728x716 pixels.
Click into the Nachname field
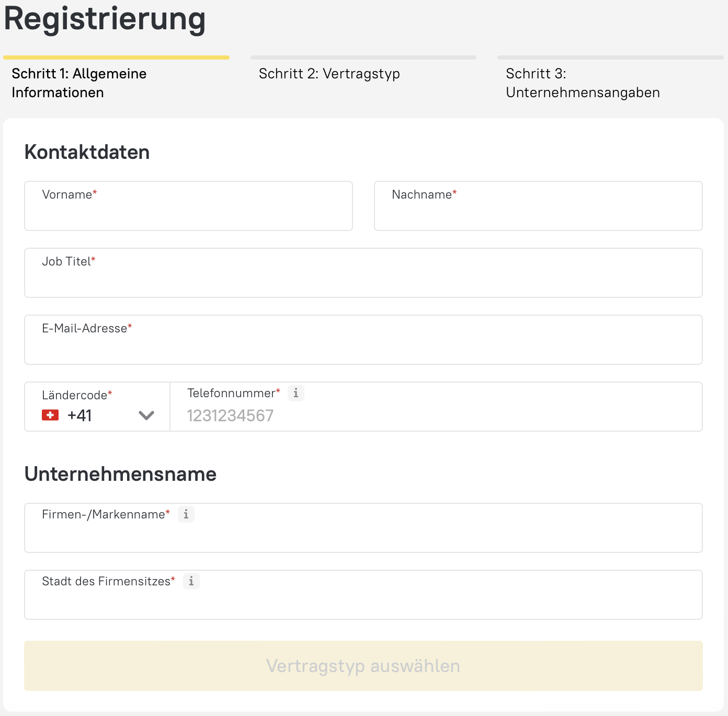[x=538, y=212]
